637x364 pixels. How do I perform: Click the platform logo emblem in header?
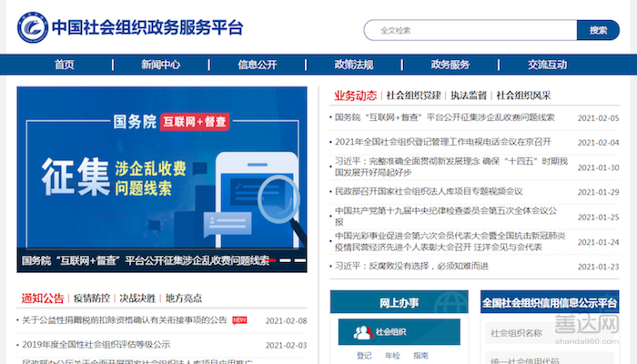[33, 27]
